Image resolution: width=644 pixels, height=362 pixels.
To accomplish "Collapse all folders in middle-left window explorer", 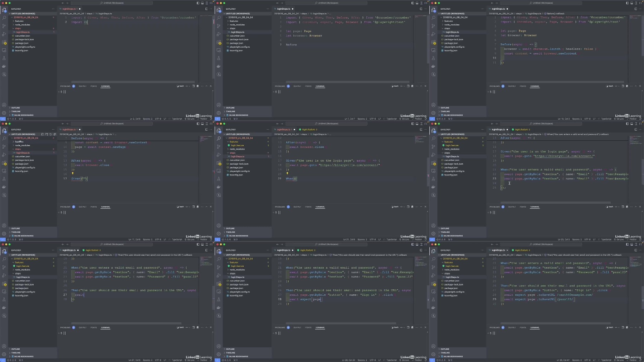I will point(54,134).
